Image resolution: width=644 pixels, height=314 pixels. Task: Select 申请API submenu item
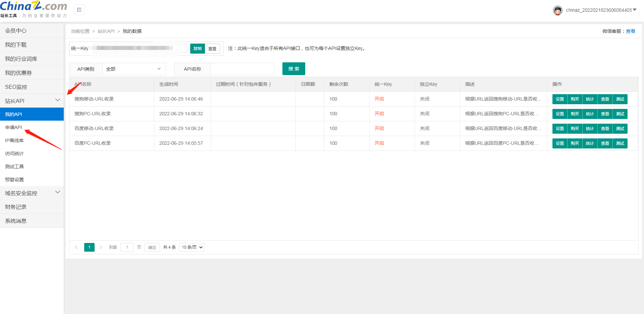pyautogui.click(x=32, y=127)
